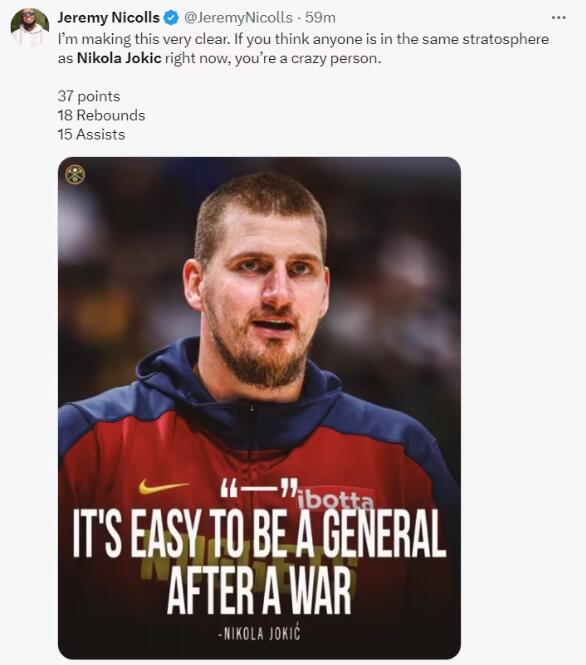The height and width of the screenshot is (665, 586).
Task: Click the Denver Nuggets logo in the image corner
Action: 75,174
